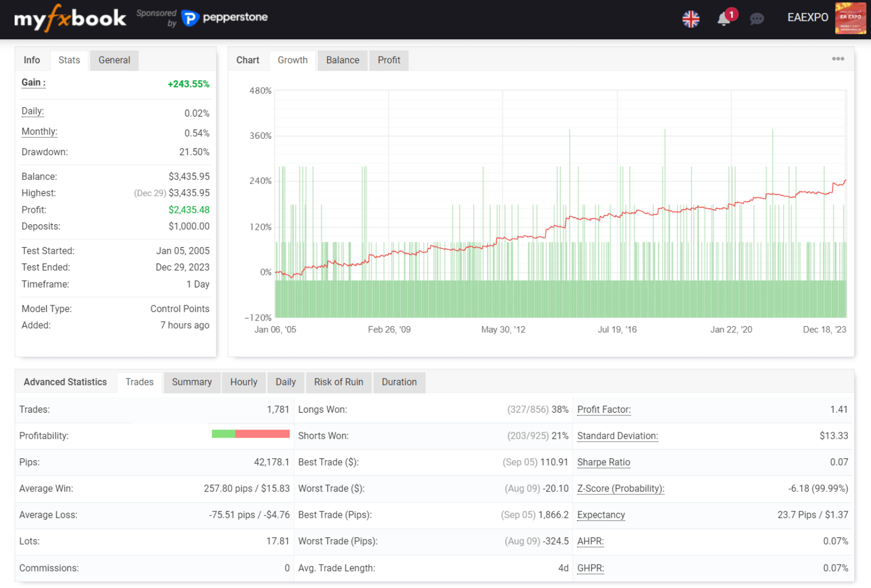The width and height of the screenshot is (871, 588).
Task: Click the Monthly label in Info
Action: click(39, 132)
